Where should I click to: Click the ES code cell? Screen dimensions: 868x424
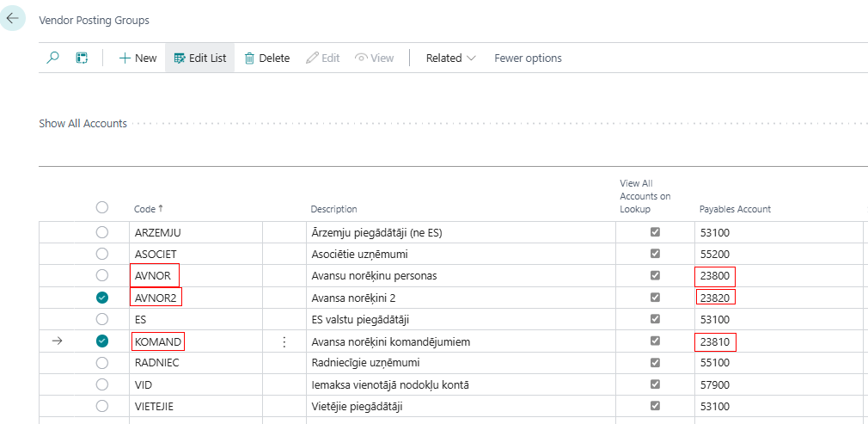pyautogui.click(x=195, y=319)
